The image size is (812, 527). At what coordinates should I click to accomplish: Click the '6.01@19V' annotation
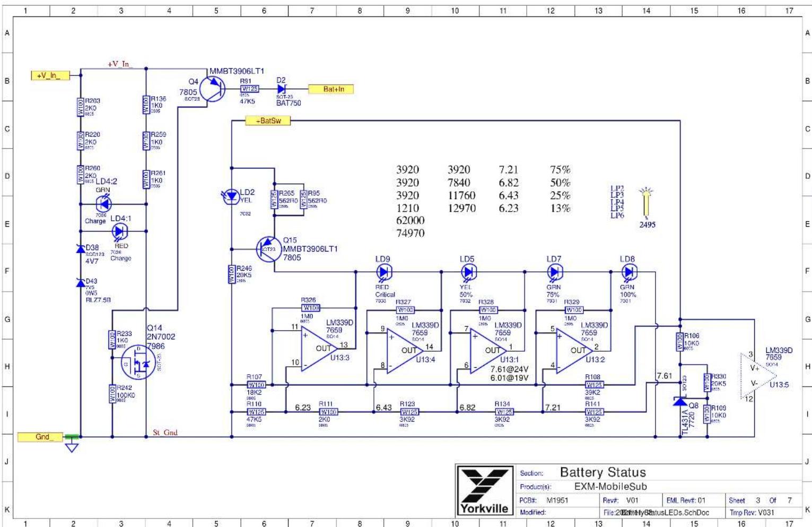(x=509, y=378)
